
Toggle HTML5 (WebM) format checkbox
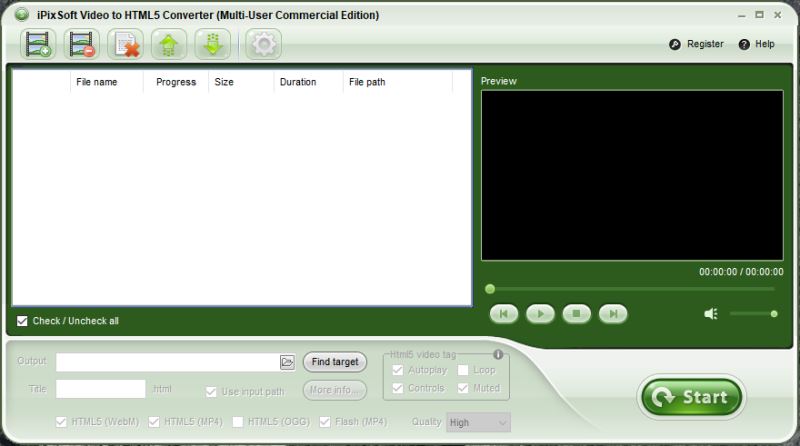coord(61,422)
